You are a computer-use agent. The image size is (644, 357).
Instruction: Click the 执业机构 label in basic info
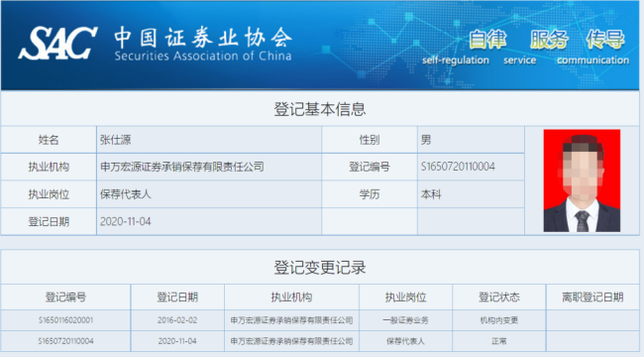[49, 167]
